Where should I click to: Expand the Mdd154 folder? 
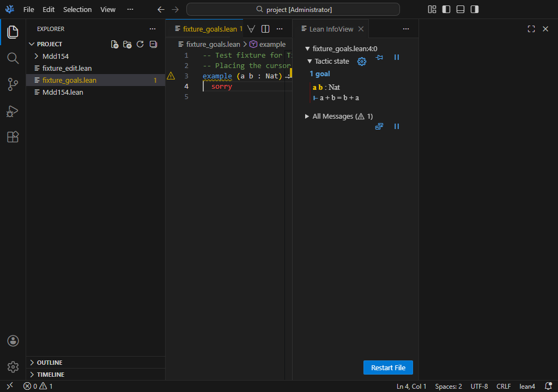pos(55,56)
